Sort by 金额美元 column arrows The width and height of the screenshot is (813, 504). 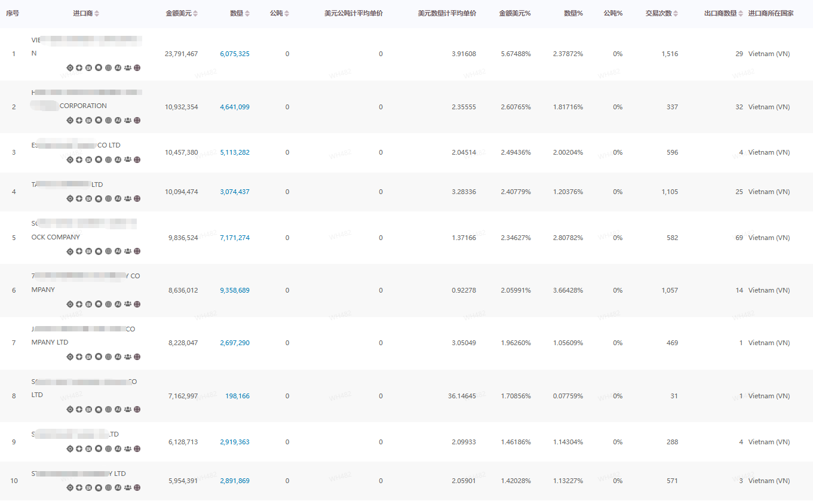pyautogui.click(x=195, y=13)
